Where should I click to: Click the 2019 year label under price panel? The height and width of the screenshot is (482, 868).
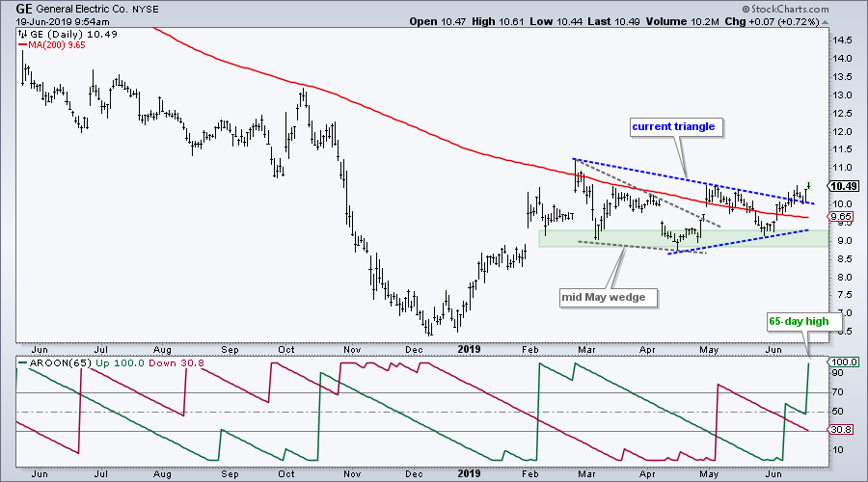[x=470, y=349]
